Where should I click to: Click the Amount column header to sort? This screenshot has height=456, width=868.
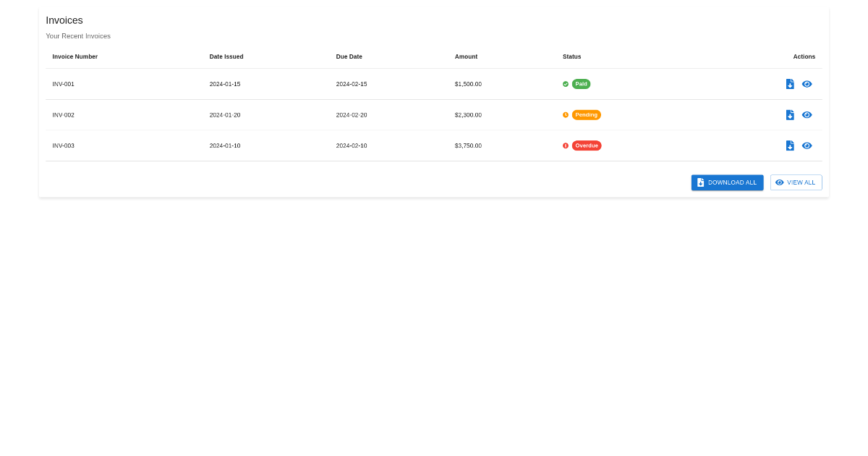pos(466,56)
